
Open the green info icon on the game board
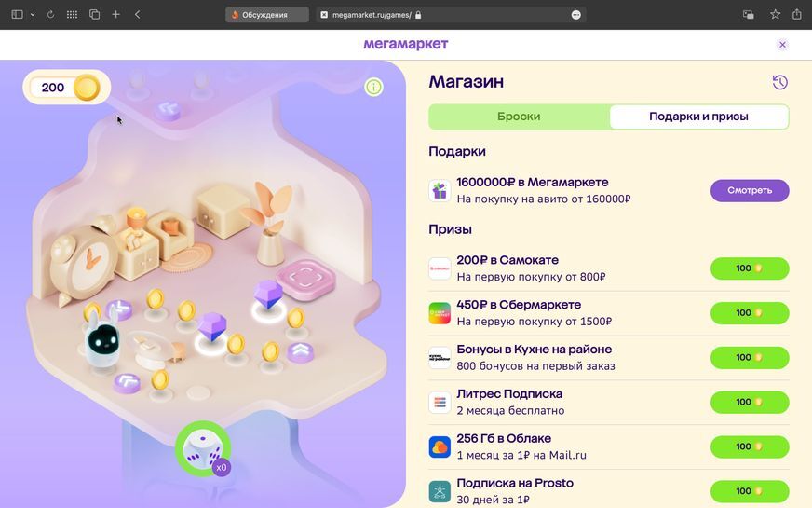(x=374, y=87)
